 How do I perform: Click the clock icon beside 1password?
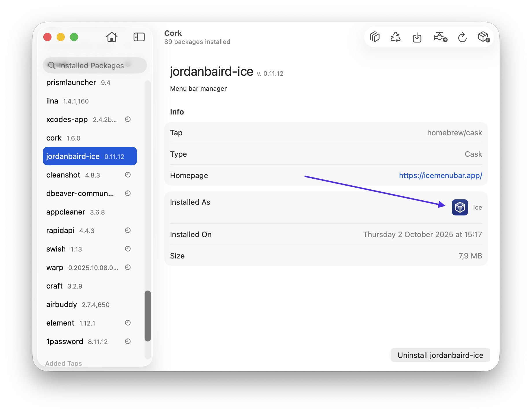point(128,341)
